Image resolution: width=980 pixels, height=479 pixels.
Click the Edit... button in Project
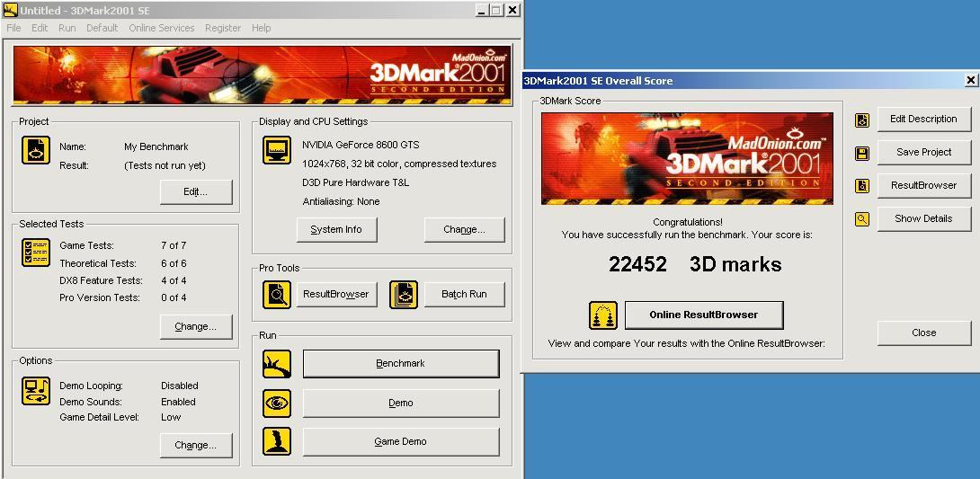tap(196, 192)
